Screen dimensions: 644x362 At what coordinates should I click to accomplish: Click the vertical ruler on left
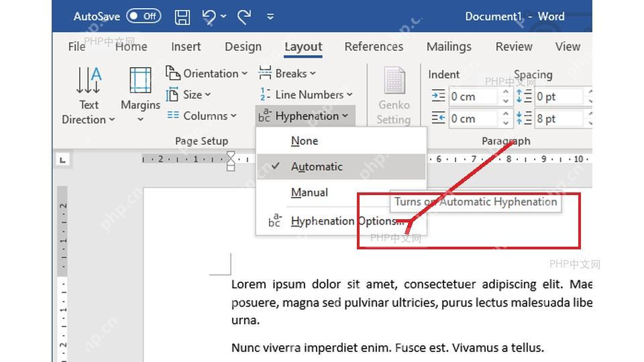tap(62, 274)
